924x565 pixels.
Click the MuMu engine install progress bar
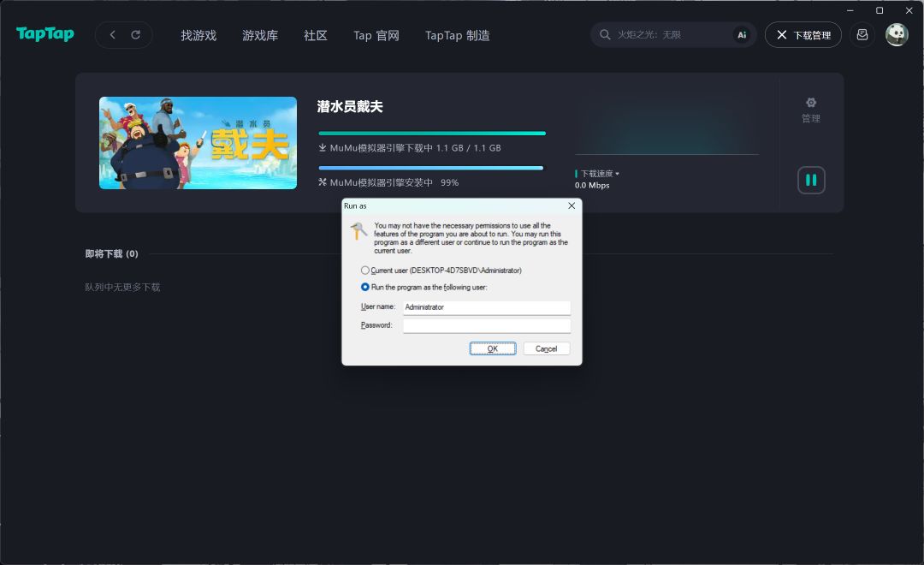(430, 168)
